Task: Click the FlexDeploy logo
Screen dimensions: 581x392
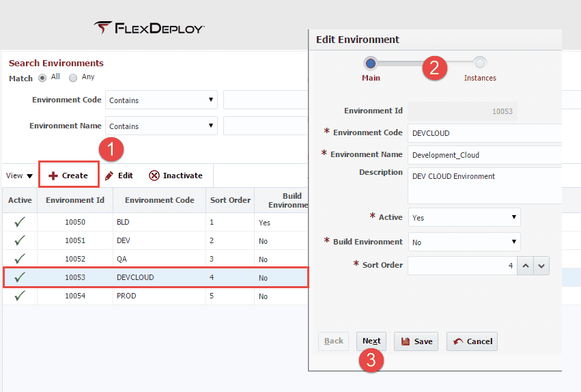Action: point(149,28)
